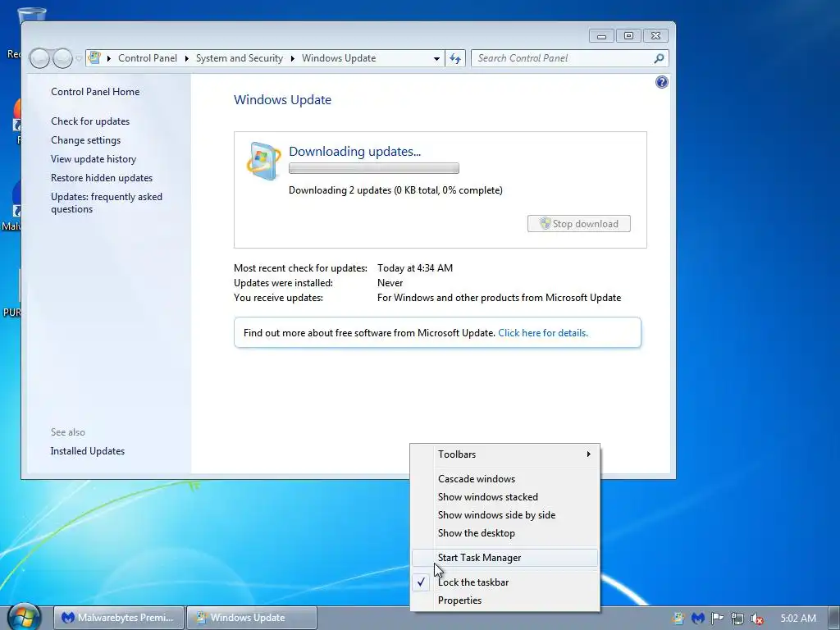Viewport: 840px width, 630px height.
Task: Switch to Malwarebytes Premium taskbar button
Action: [119, 618]
